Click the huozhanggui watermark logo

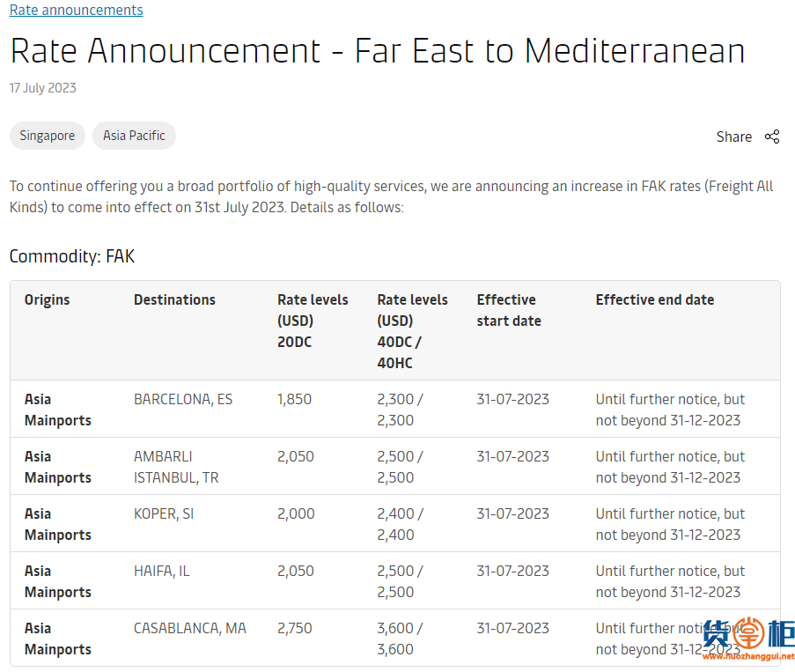point(749,638)
